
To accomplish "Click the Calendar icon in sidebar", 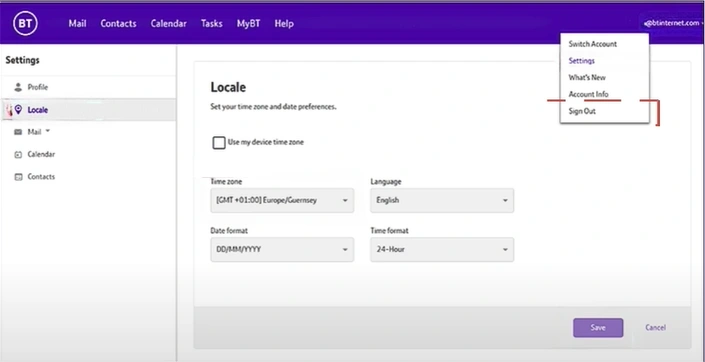I will pyautogui.click(x=18, y=154).
